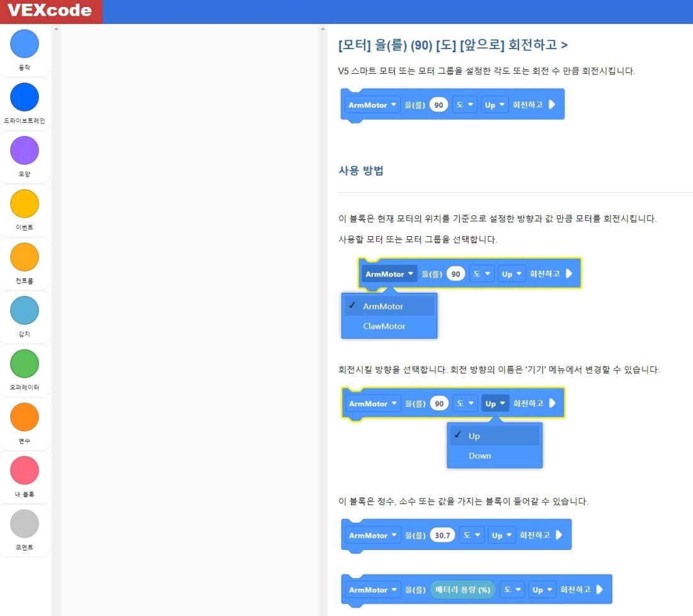This screenshot has width=693, height=616.
Task: Choose the gray 코멘트 category circle
Action: tap(25, 524)
